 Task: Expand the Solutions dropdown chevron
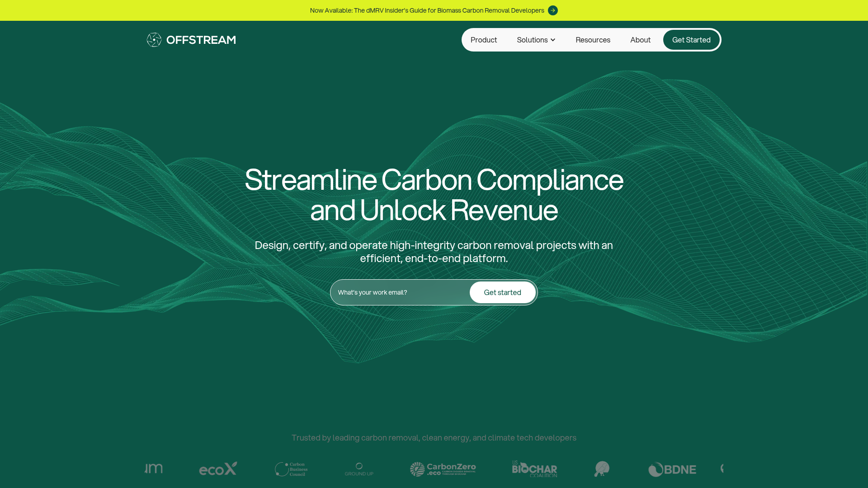click(553, 40)
